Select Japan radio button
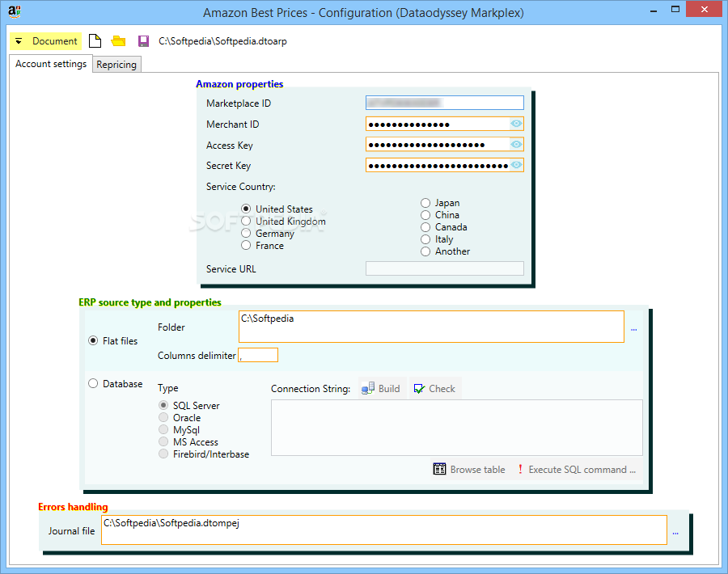This screenshot has width=728, height=574. pos(440,203)
